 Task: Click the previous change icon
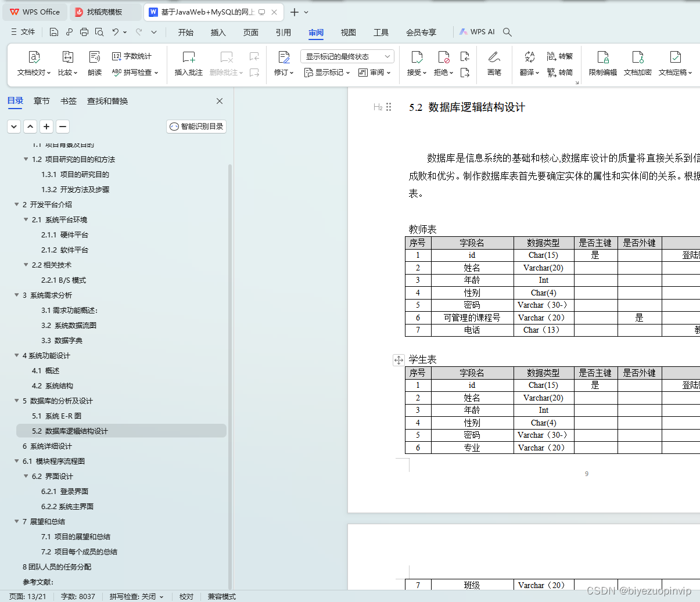pyautogui.click(x=465, y=56)
